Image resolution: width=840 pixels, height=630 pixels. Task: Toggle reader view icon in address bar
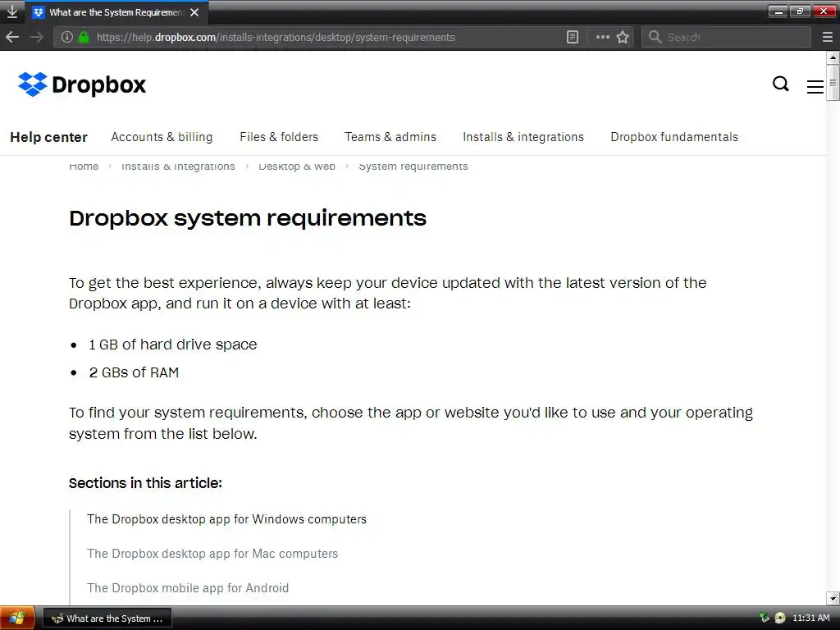point(572,37)
